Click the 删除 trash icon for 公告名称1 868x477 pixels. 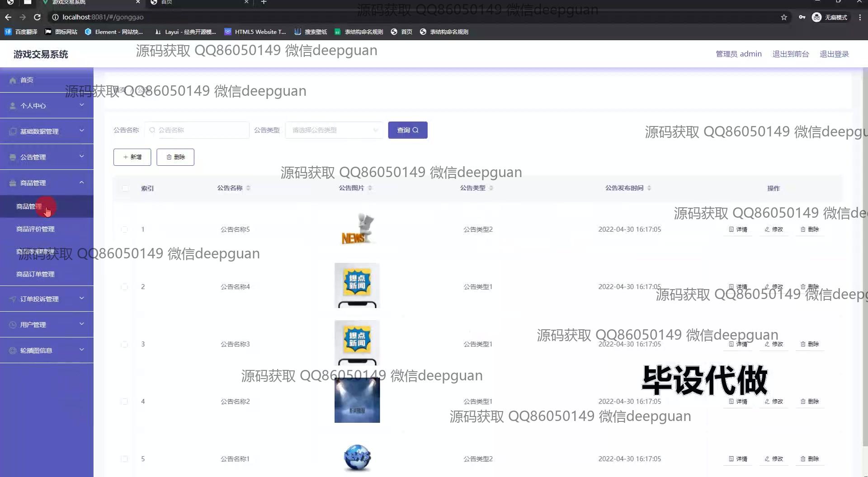point(803,459)
